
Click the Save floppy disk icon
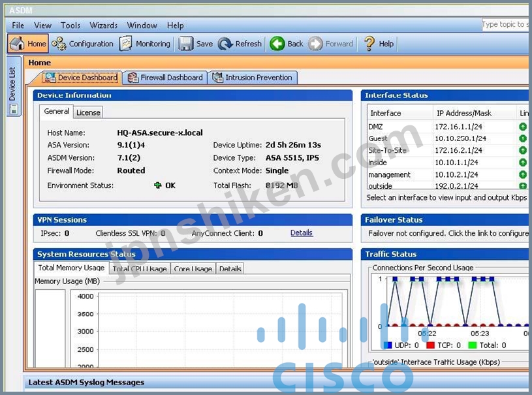(x=186, y=44)
